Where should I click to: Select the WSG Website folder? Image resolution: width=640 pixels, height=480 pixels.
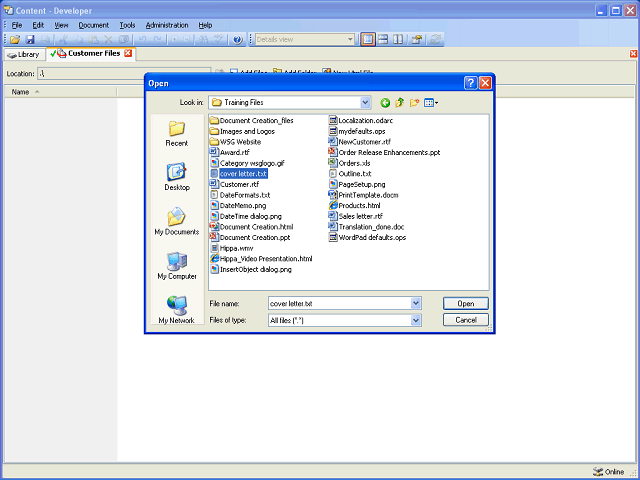236,142
